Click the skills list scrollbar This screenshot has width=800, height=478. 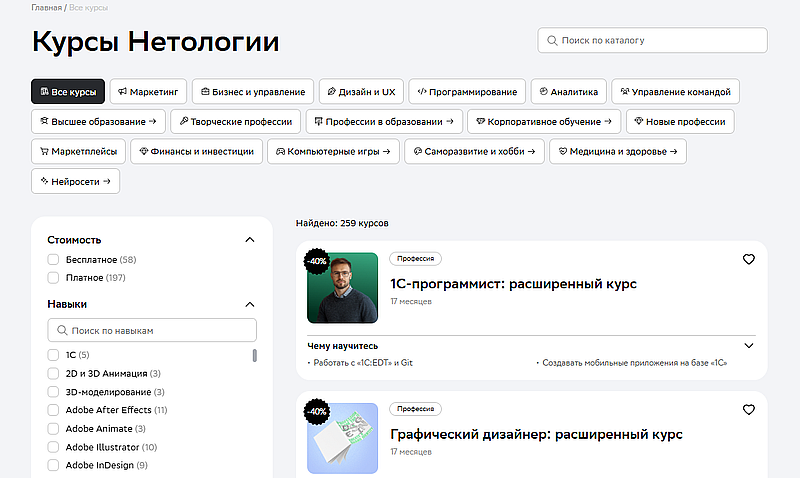coord(255,355)
